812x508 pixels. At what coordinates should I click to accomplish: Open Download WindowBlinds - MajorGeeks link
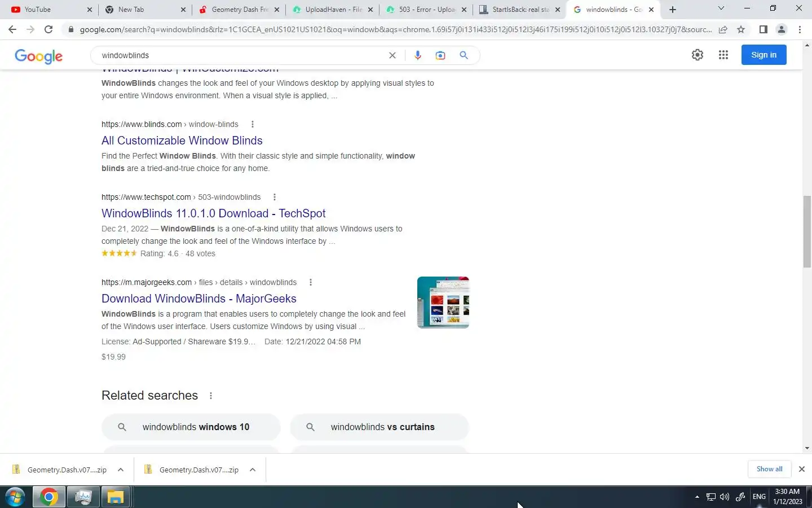point(199,299)
